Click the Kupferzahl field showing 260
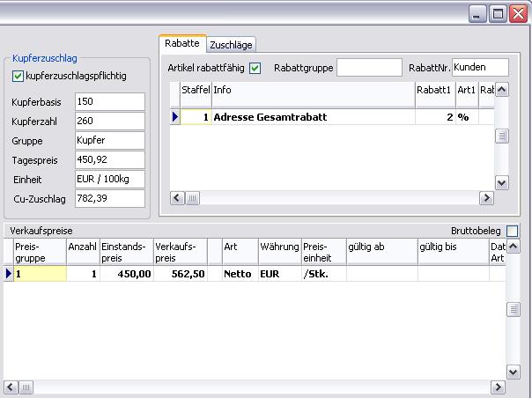 point(109,121)
